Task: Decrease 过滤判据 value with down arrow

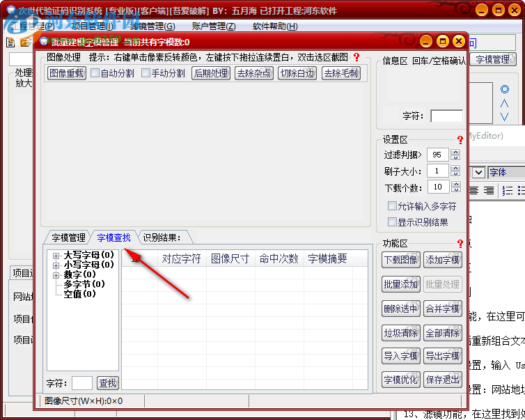Action: point(455,157)
